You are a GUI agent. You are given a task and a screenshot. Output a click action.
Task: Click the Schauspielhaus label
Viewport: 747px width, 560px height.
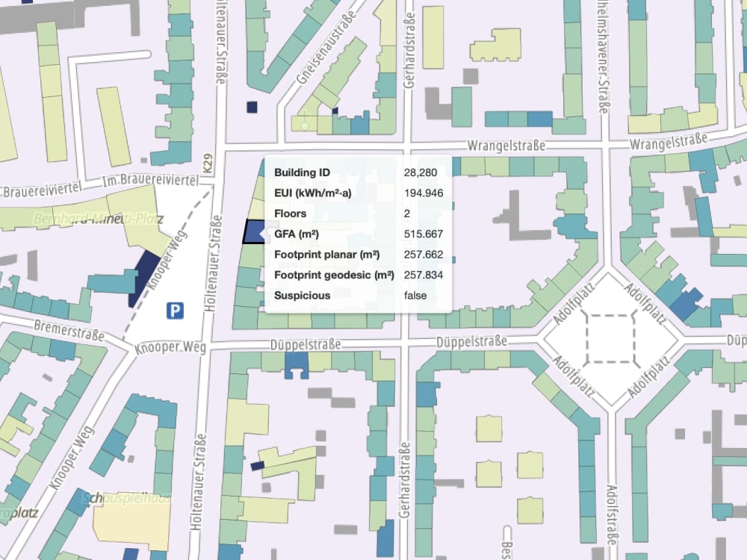coord(127,499)
